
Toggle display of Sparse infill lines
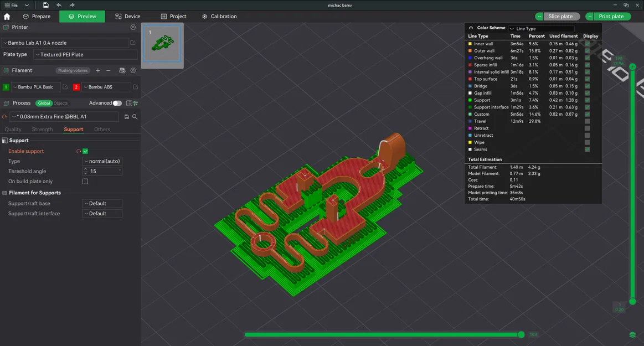(588, 65)
